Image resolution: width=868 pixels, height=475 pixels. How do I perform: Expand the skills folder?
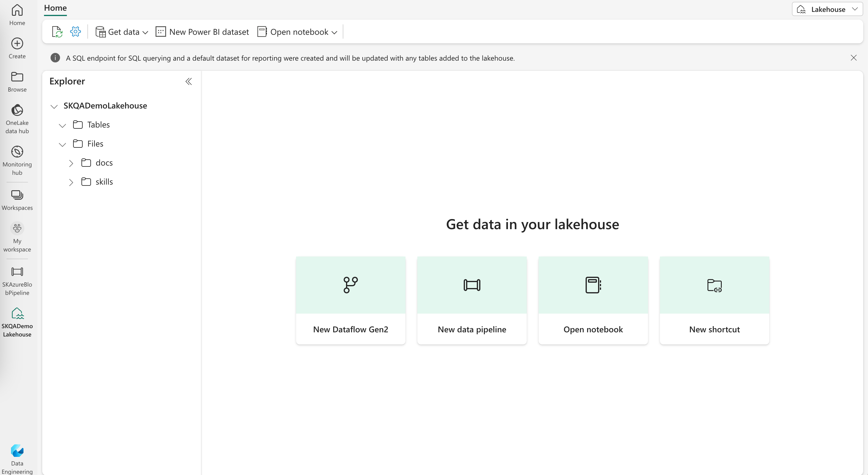point(71,182)
